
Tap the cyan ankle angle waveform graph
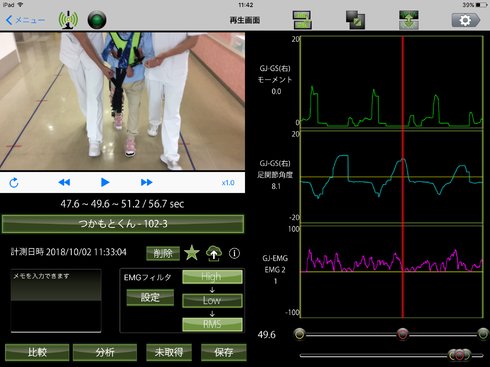pos(392,177)
